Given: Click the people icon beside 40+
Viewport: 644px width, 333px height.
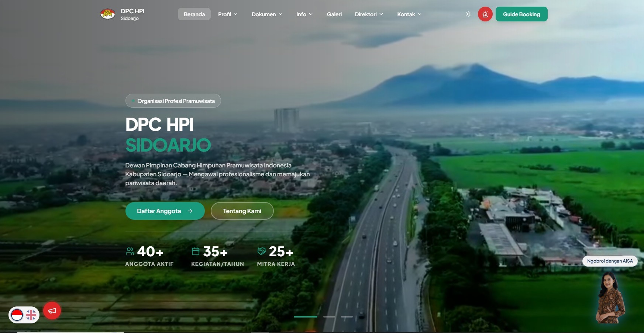Looking at the screenshot, I should pos(130,252).
